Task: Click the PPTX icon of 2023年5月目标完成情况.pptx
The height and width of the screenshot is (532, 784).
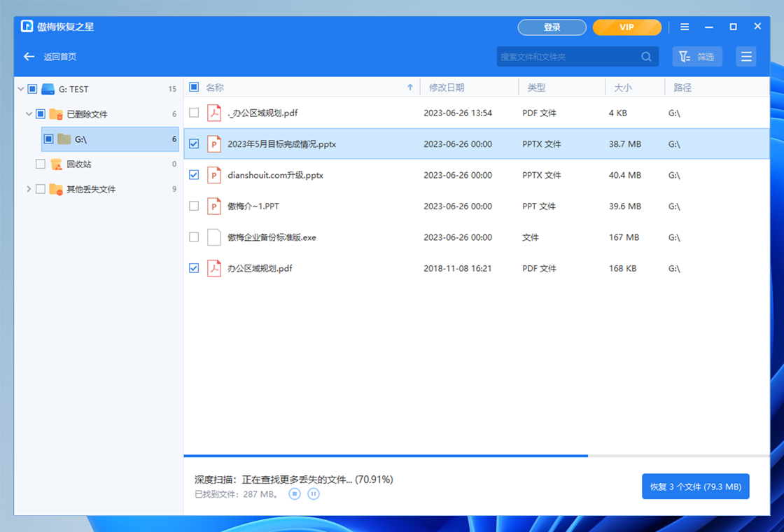Action: coord(214,144)
